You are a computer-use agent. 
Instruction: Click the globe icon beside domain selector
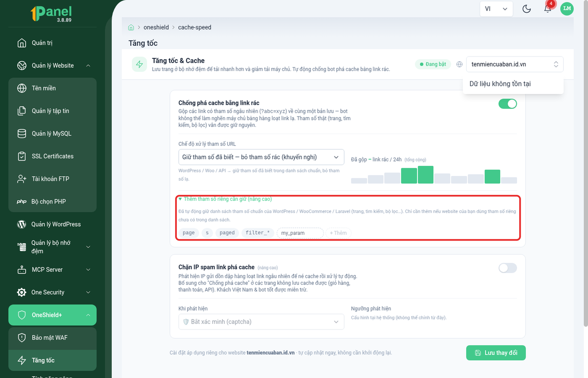(459, 64)
